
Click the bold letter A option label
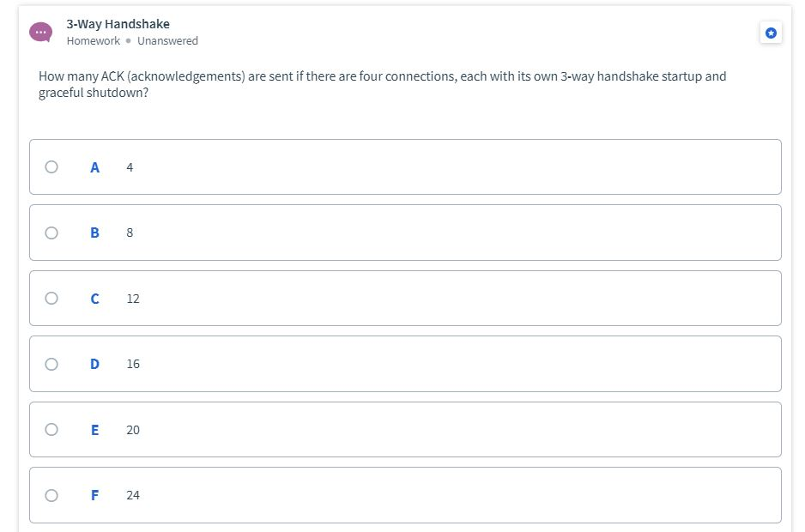click(94, 166)
